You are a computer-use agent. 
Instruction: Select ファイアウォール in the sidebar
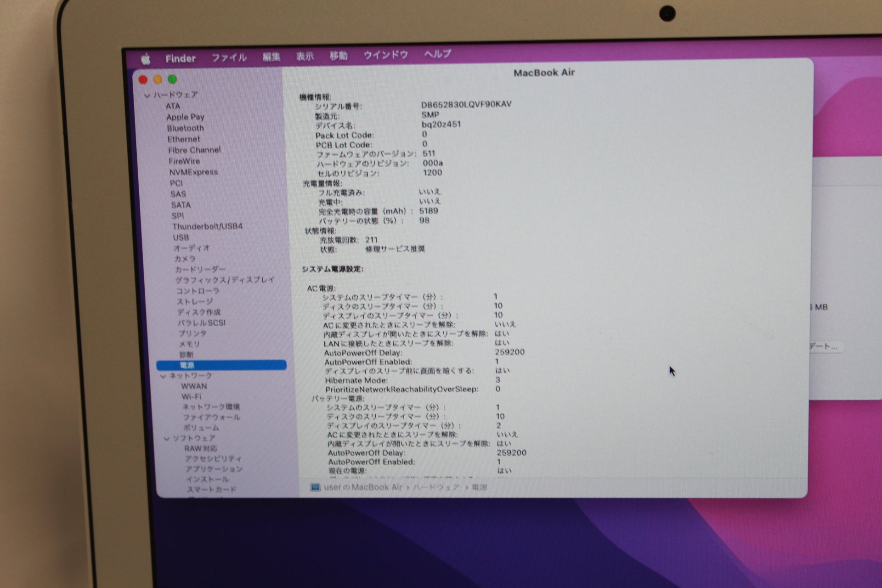211,418
